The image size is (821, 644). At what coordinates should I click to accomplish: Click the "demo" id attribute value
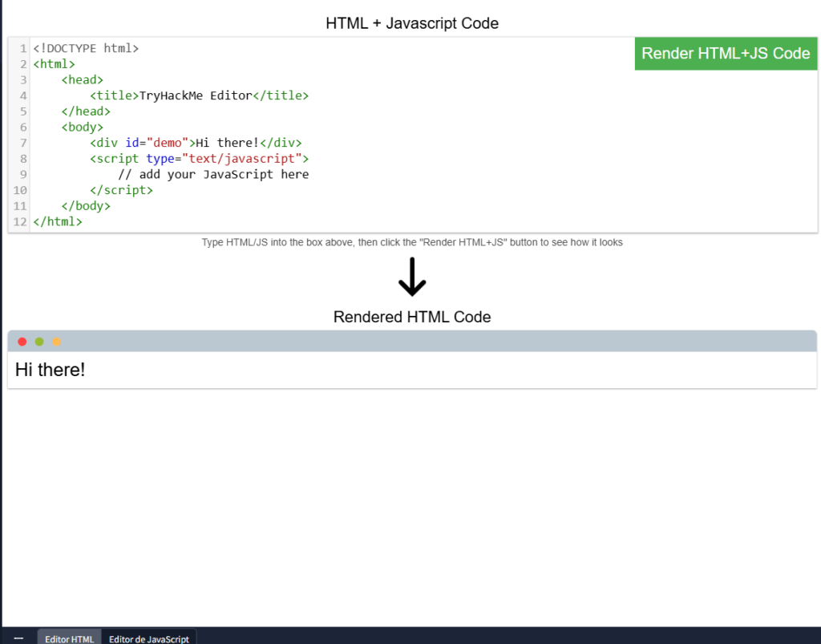pyautogui.click(x=167, y=143)
